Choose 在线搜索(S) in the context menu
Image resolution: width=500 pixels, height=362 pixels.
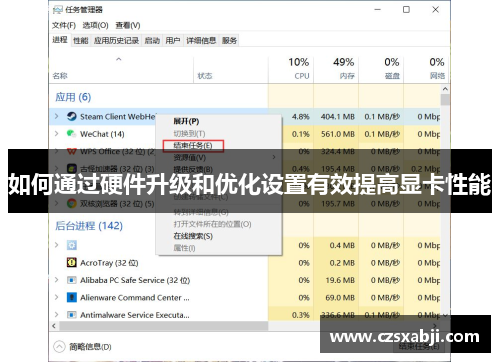pos(193,236)
